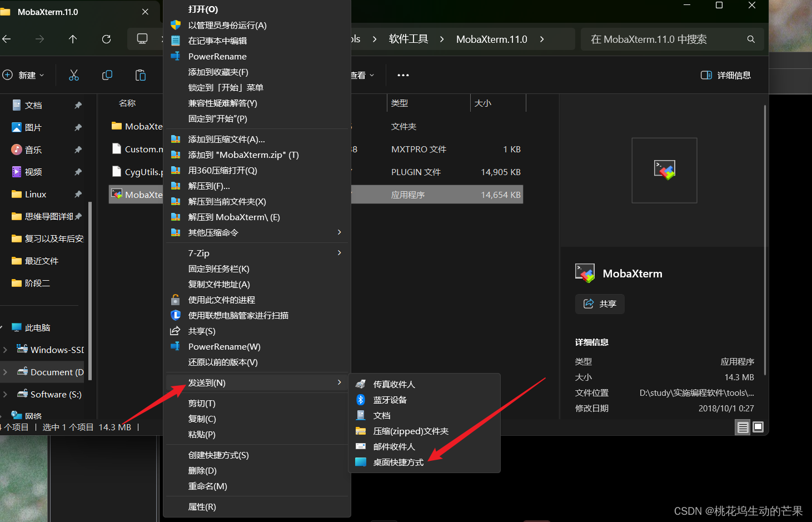
Task: Open the three-dot more options menu
Action: (x=403, y=75)
